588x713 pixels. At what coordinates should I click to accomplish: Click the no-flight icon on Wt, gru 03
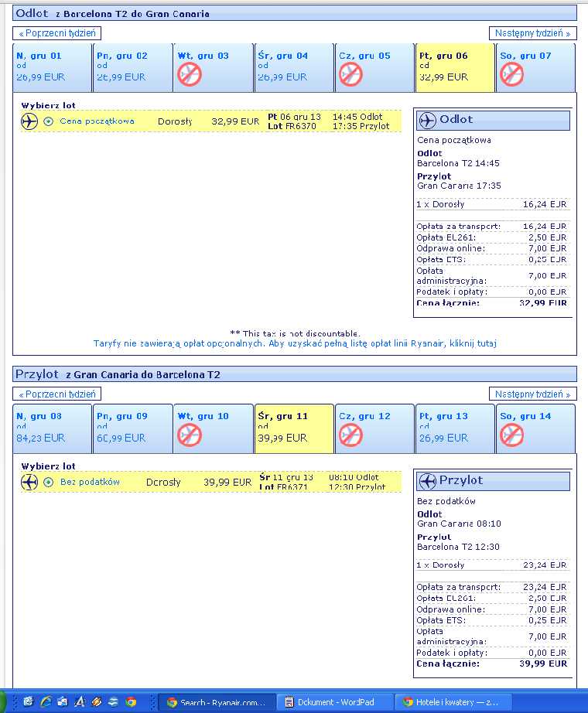[190, 74]
